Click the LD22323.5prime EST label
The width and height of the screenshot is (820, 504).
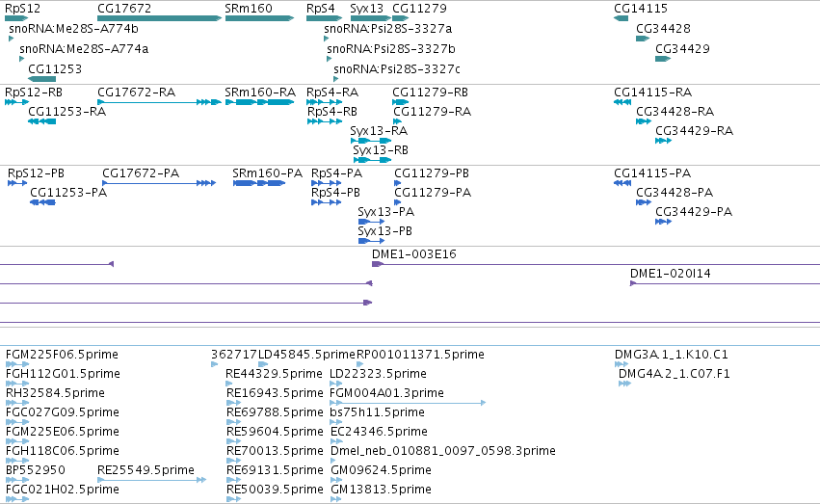(x=378, y=374)
